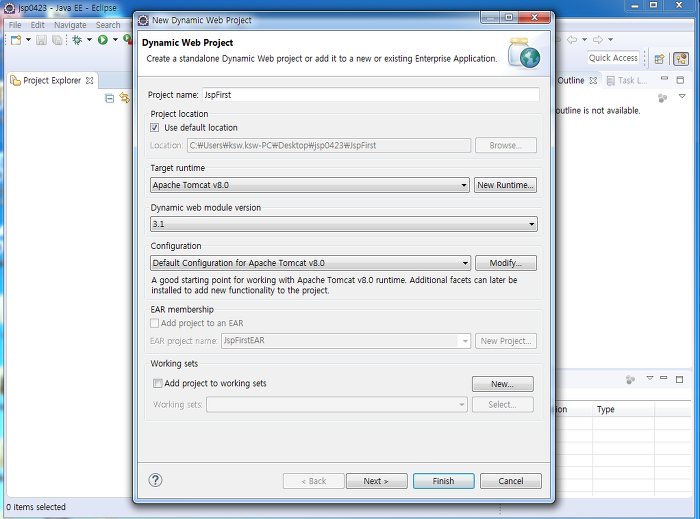This screenshot has height=519, width=700.
Task: Open dropdown arrow next to Run icon
Action: coord(115,40)
